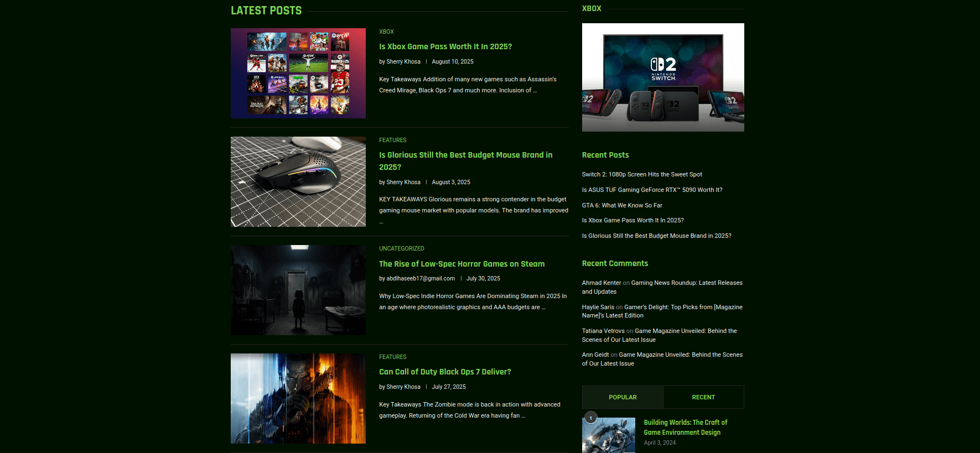Screen dimensions: 980x453
Task: Open 'Gamer's Delight: Top Picks' comment link
Action: coord(662,311)
